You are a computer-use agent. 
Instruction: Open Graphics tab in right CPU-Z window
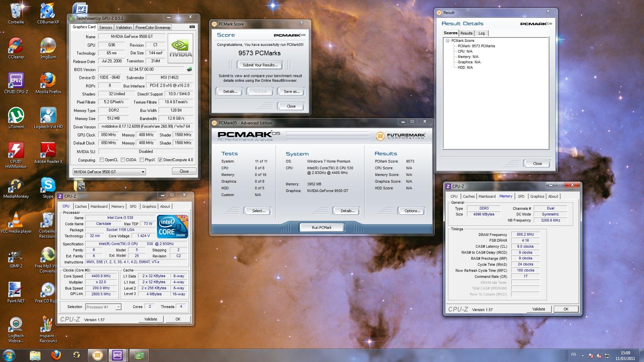pos(537,197)
